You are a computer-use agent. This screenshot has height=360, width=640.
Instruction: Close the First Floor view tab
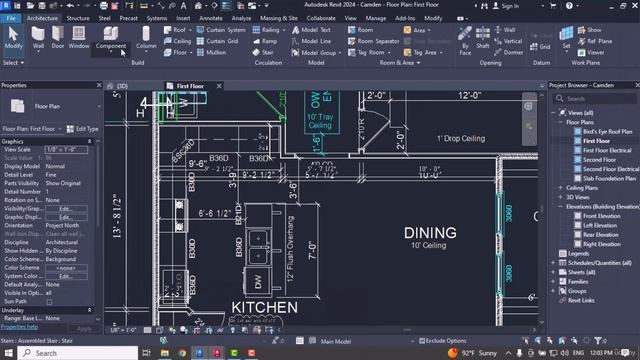(219, 86)
